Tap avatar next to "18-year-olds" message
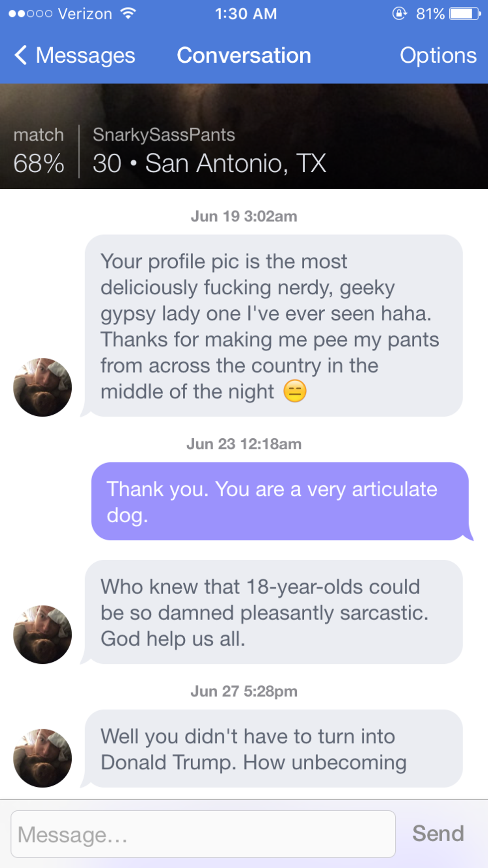 click(42, 634)
